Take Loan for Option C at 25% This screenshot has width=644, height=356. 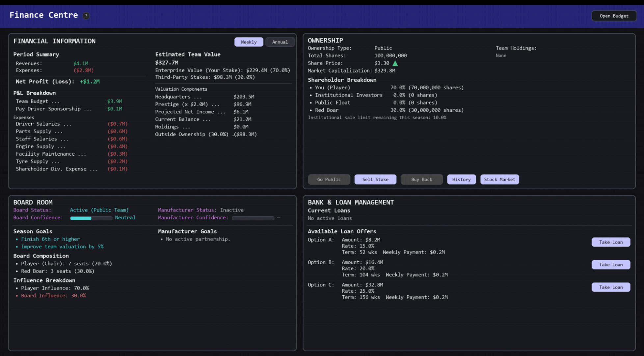coord(611,287)
